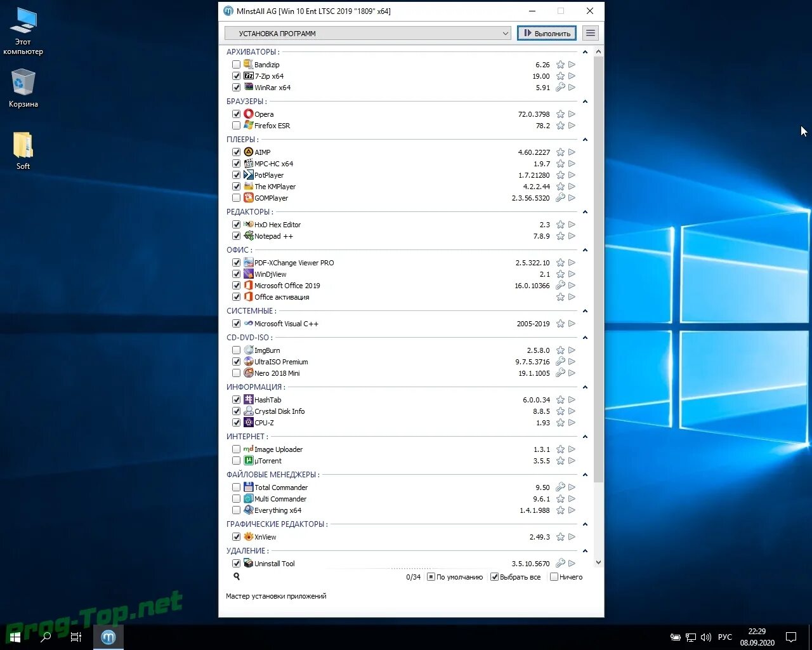Click the key icon in the UltraISO Premium row
Screen dimensions: 812x650
tap(560, 362)
